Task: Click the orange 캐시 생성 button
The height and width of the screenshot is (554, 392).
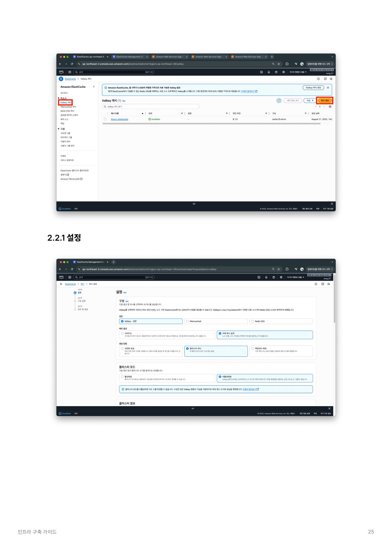Action: (x=325, y=101)
